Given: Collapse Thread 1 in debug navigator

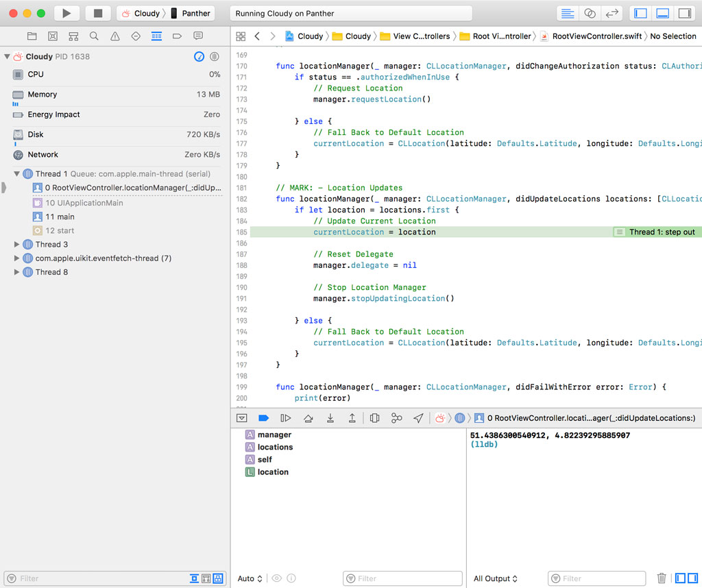Looking at the screenshot, I should (17, 174).
